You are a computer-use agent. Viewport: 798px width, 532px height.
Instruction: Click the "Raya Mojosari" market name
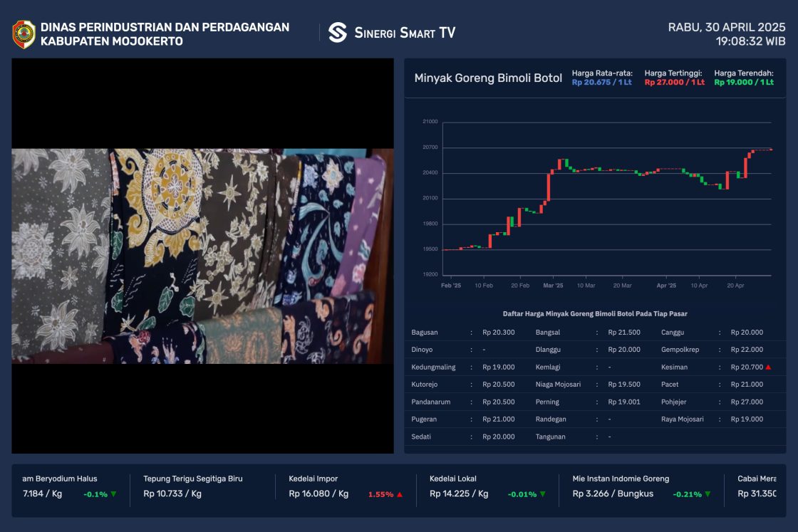683,419
